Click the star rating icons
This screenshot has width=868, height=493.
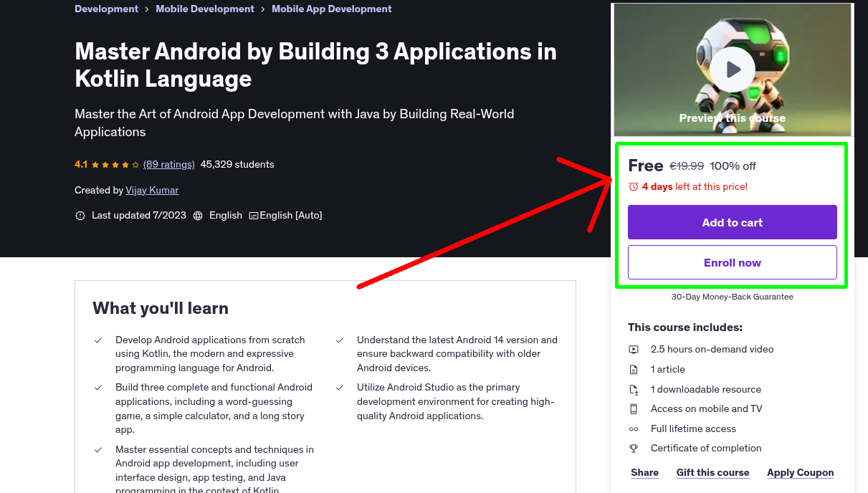[x=115, y=164]
